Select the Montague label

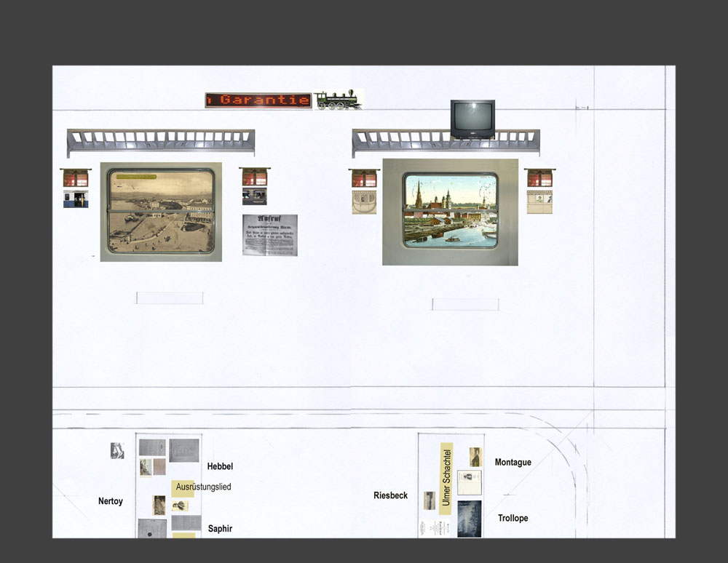(x=513, y=463)
